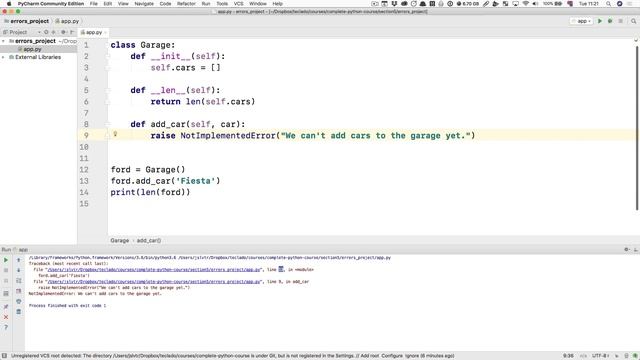This screenshot has height=360, width=640.
Task: Click the line 12 number in the gutter
Action: (84, 170)
